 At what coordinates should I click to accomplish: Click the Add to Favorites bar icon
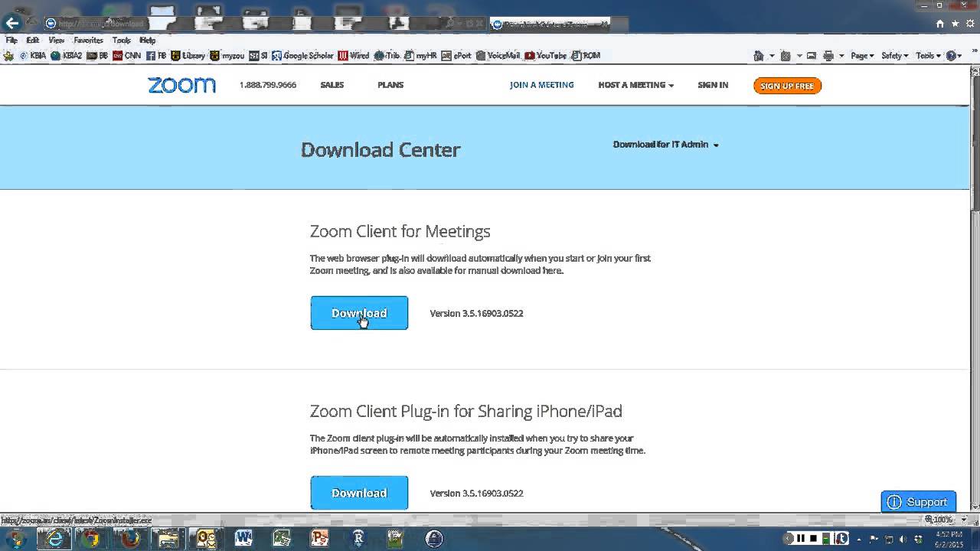8,56
